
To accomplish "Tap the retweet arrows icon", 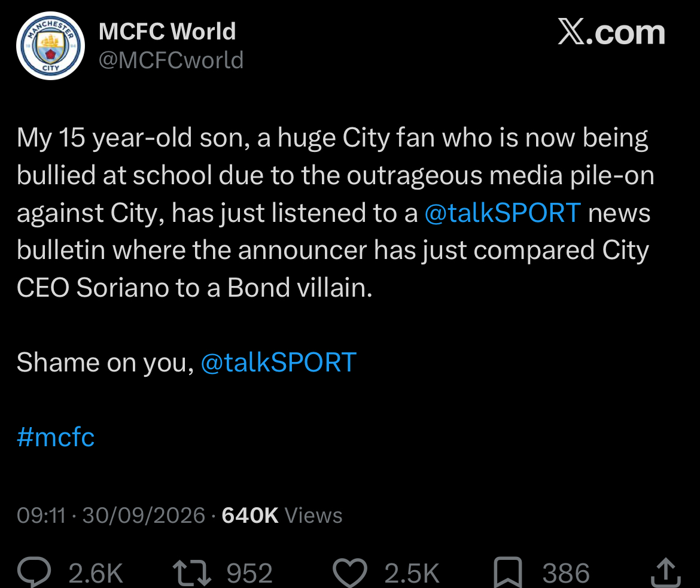I will click(192, 573).
